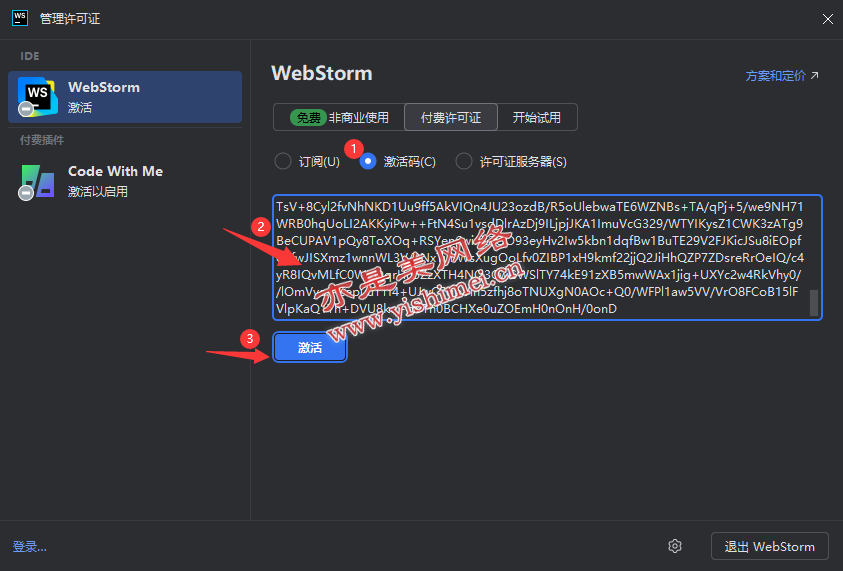The height and width of the screenshot is (571, 843).
Task: Open the 方案和定价 link
Action: click(x=775, y=76)
